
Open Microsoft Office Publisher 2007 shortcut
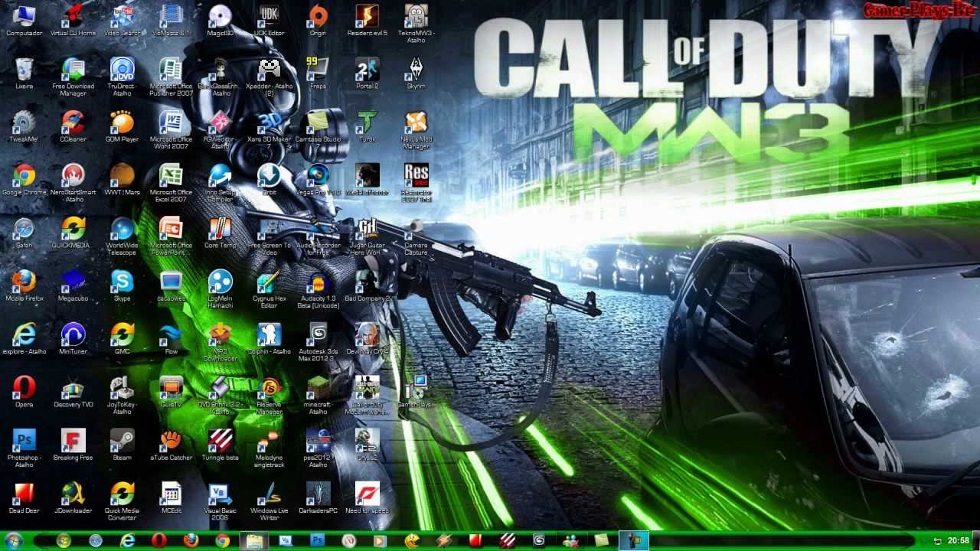coord(171,77)
